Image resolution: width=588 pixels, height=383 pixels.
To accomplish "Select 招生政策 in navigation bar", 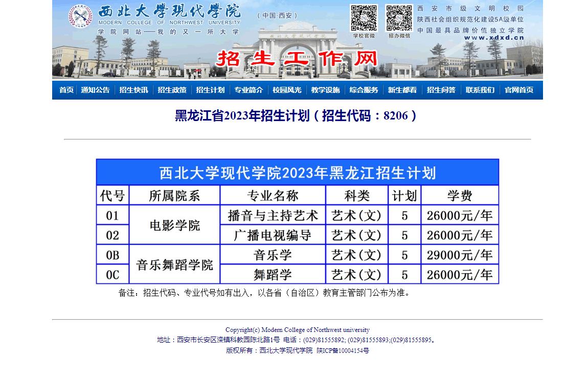I will point(172,90).
